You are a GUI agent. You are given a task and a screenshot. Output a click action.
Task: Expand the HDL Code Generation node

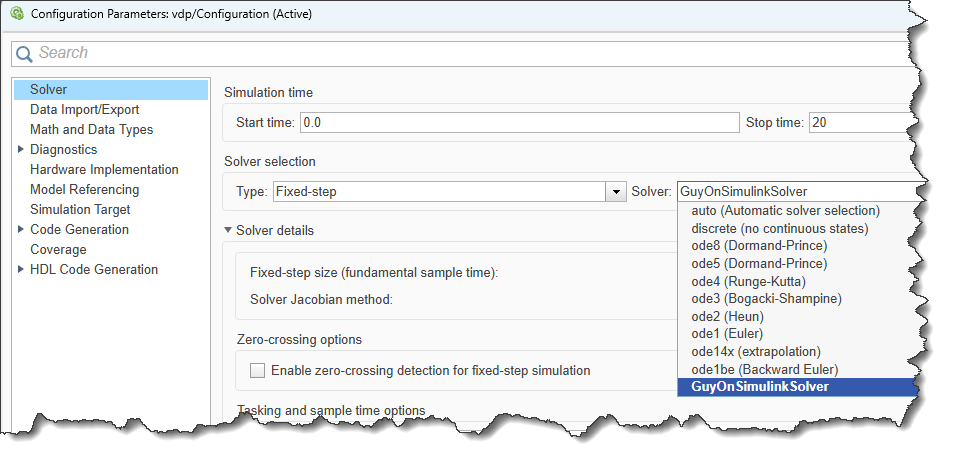tap(21, 269)
